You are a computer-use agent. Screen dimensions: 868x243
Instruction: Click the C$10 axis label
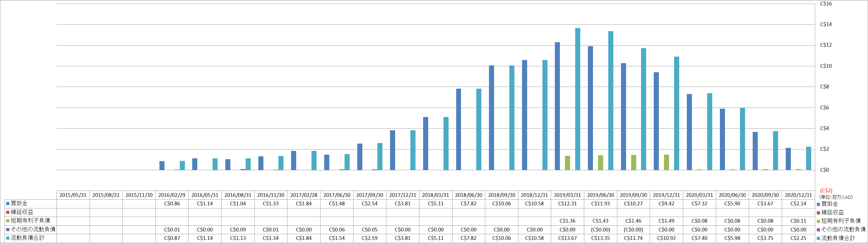826,66
